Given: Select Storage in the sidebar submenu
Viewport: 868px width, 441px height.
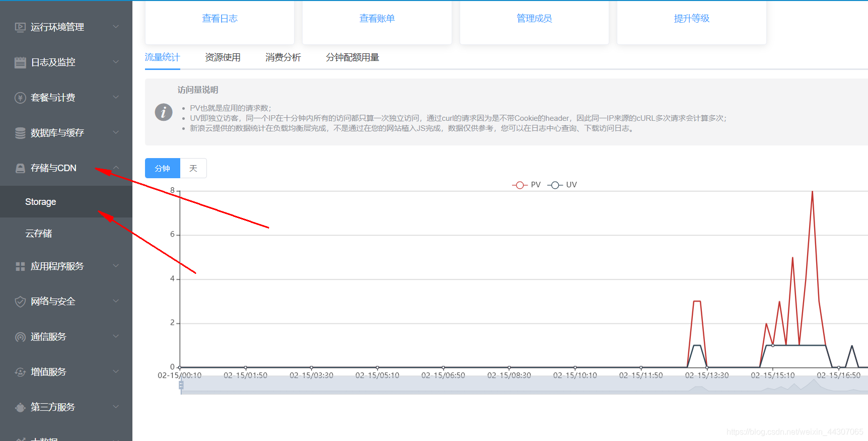Looking at the screenshot, I should pyautogui.click(x=66, y=202).
